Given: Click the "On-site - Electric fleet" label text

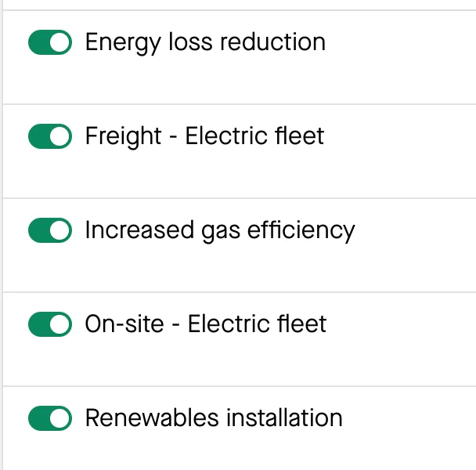Looking at the screenshot, I should click(x=206, y=324).
